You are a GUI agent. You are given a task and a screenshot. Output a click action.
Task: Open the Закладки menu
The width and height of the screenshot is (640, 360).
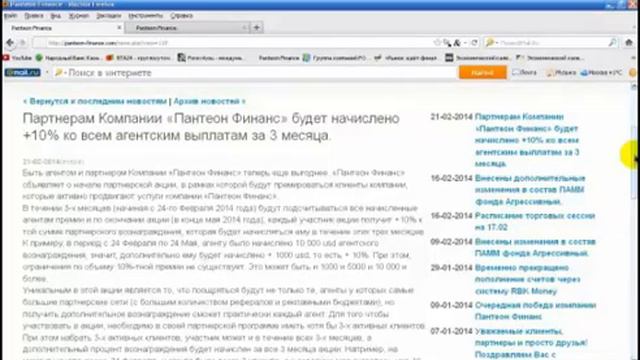(x=109, y=16)
